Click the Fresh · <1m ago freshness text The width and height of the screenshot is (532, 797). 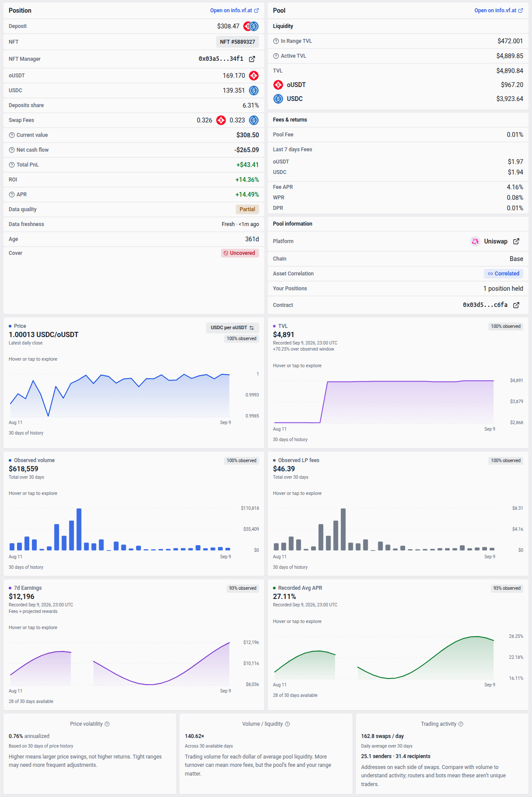point(240,224)
